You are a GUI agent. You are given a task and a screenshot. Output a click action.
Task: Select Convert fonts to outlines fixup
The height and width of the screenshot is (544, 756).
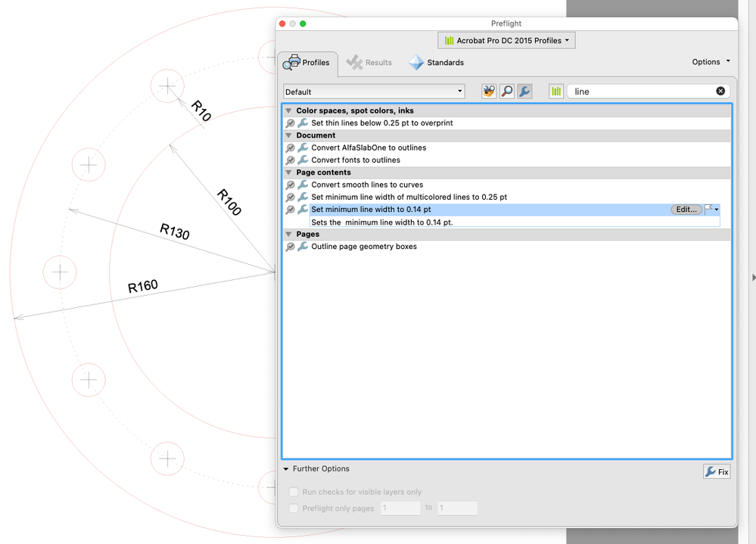pyautogui.click(x=356, y=160)
